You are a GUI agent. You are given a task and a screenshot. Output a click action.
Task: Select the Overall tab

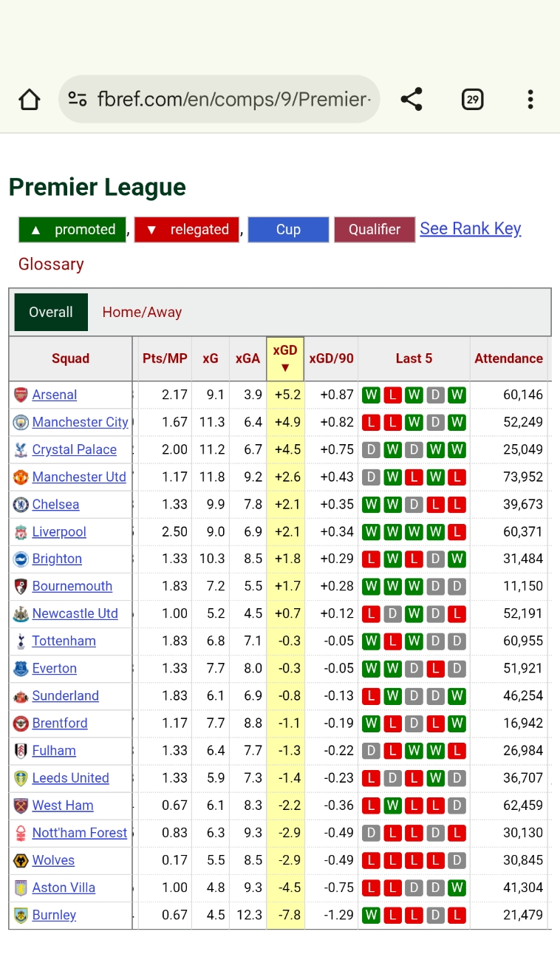[x=51, y=312]
